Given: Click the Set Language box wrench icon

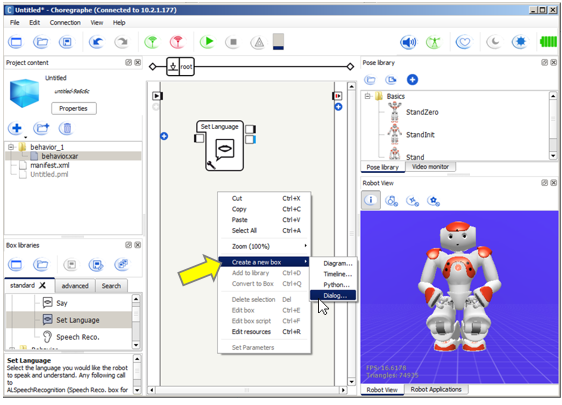Looking at the screenshot, I should (x=211, y=165).
